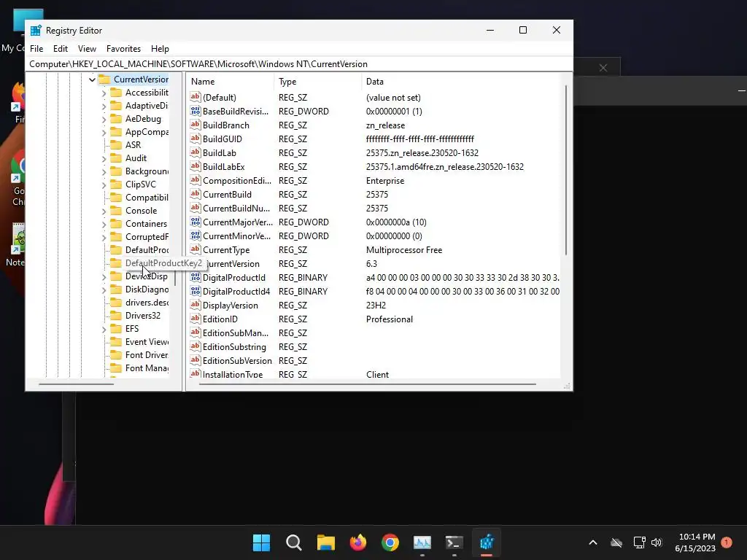This screenshot has height=560, width=747.
Task: Expand the AdaptiveDisplay key
Action: [104, 106]
